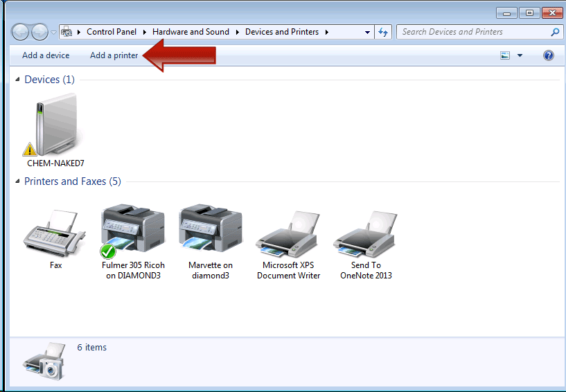Screen dimensions: 566x392
Task: Open the help question mark icon
Action: (548, 55)
